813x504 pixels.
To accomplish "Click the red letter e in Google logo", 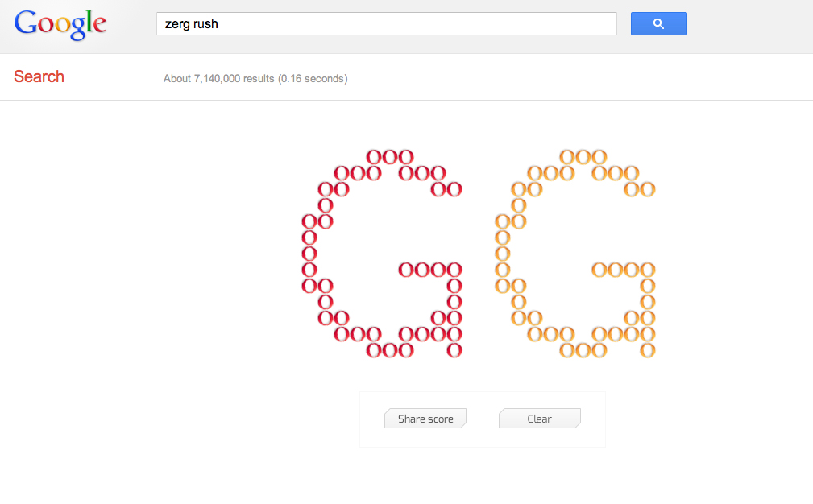I will (x=100, y=26).
